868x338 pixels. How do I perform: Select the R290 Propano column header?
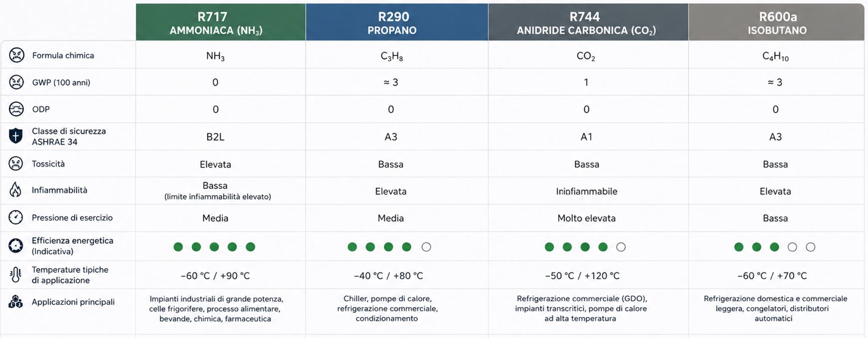pos(397,22)
